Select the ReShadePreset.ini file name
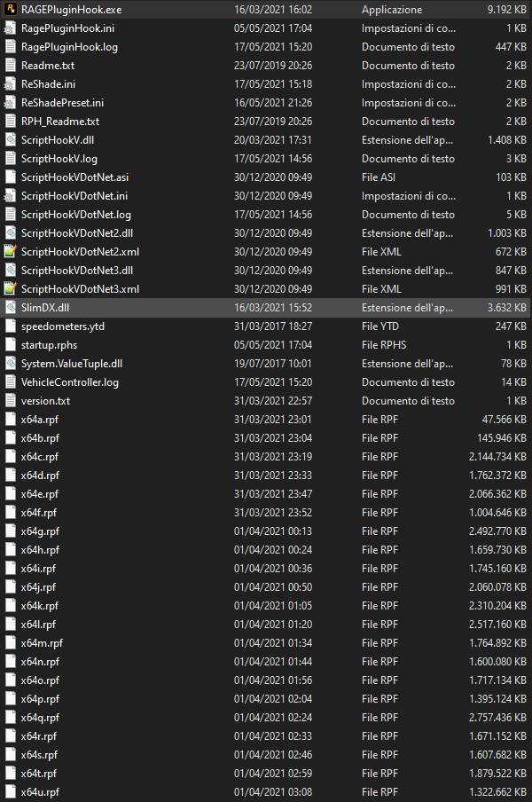The image size is (532, 802). [x=62, y=103]
